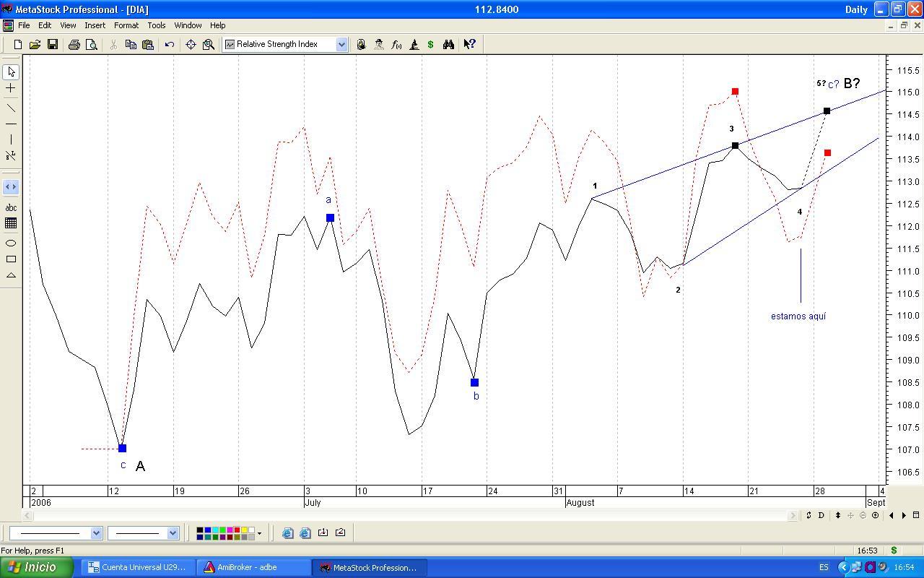Undo last action with undo arrow
Screen dimensions: 924x578
click(x=170, y=45)
